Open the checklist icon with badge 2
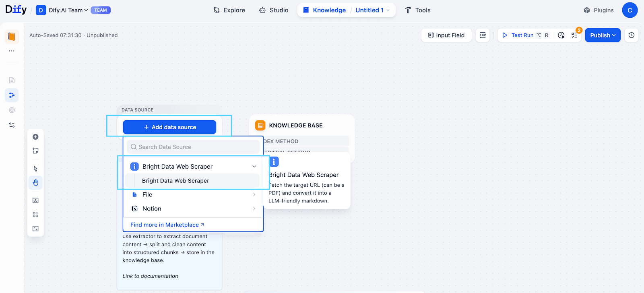This screenshot has height=293, width=644. point(574,35)
